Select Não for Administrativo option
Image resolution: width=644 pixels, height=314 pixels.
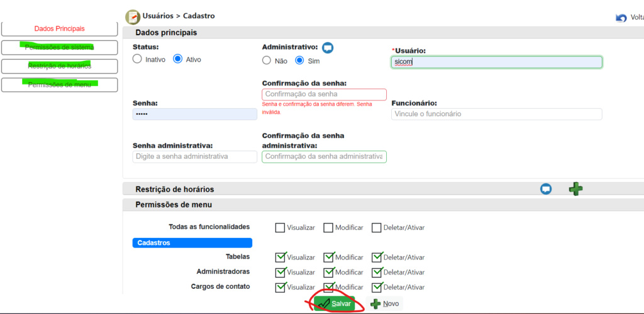pos(267,61)
